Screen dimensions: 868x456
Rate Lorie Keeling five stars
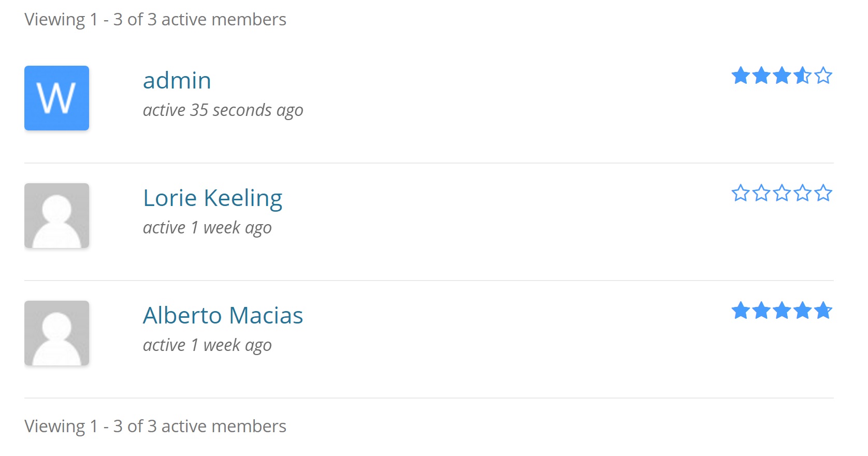tap(823, 193)
